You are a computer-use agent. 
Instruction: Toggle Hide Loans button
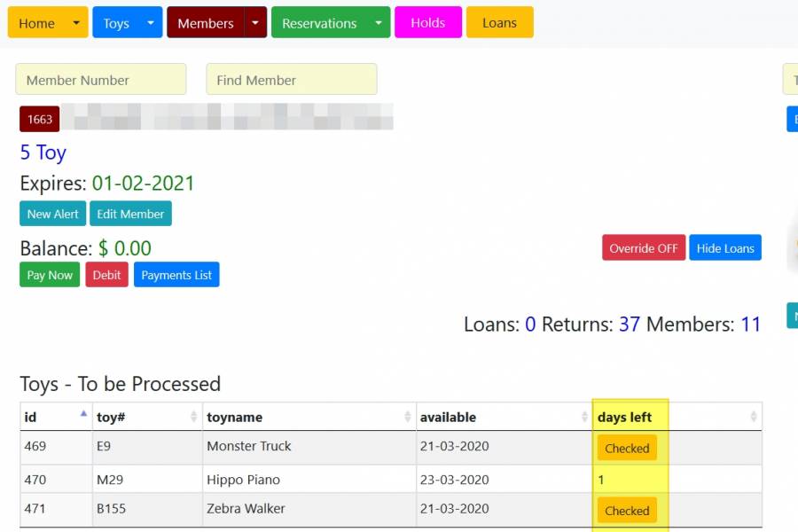[x=724, y=248]
